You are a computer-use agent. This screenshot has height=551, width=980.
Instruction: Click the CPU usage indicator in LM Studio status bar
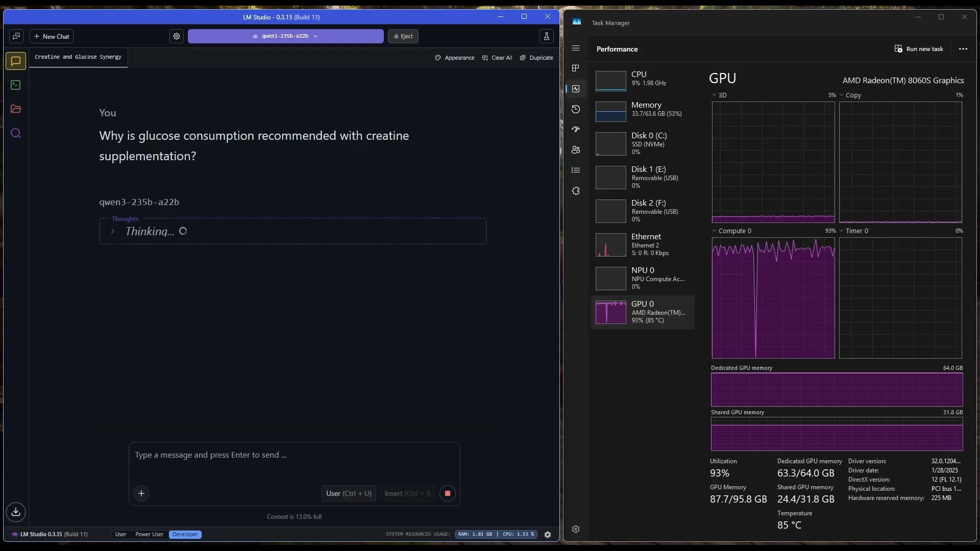[x=518, y=535]
